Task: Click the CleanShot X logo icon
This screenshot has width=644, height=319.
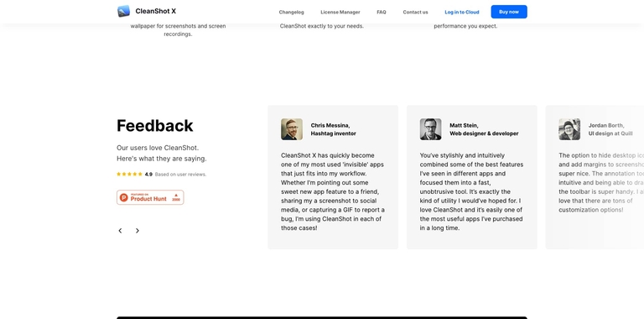Action: [x=123, y=11]
